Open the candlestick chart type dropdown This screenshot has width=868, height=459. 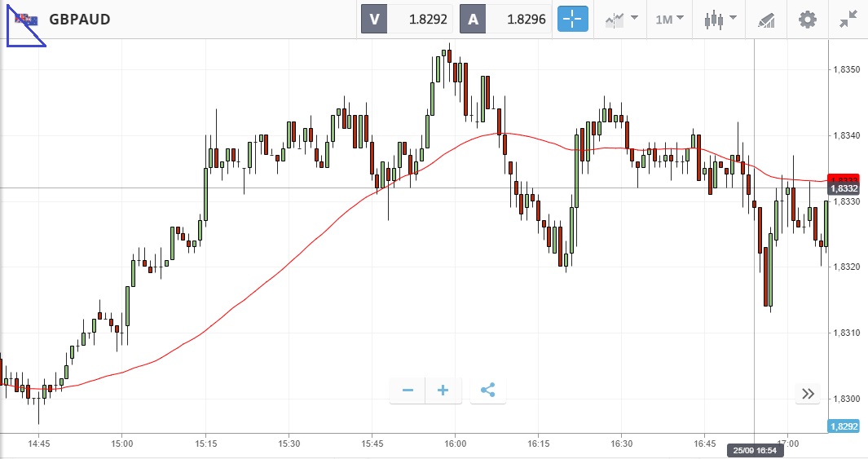click(x=721, y=20)
